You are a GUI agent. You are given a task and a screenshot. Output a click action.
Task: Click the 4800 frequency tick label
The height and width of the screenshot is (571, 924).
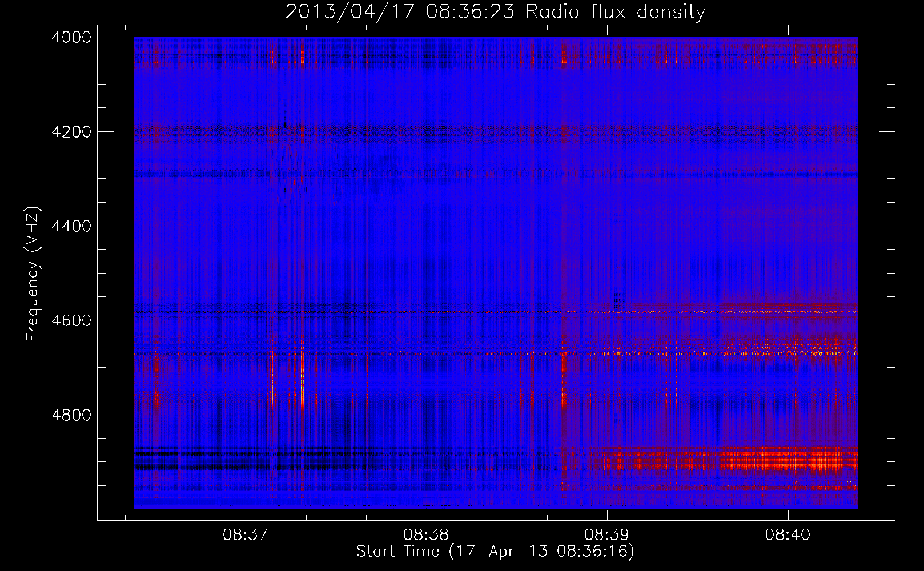(71, 415)
